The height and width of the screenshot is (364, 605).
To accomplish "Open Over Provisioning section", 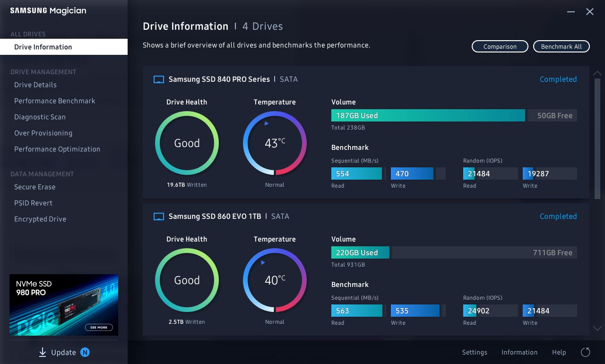I will click(43, 133).
